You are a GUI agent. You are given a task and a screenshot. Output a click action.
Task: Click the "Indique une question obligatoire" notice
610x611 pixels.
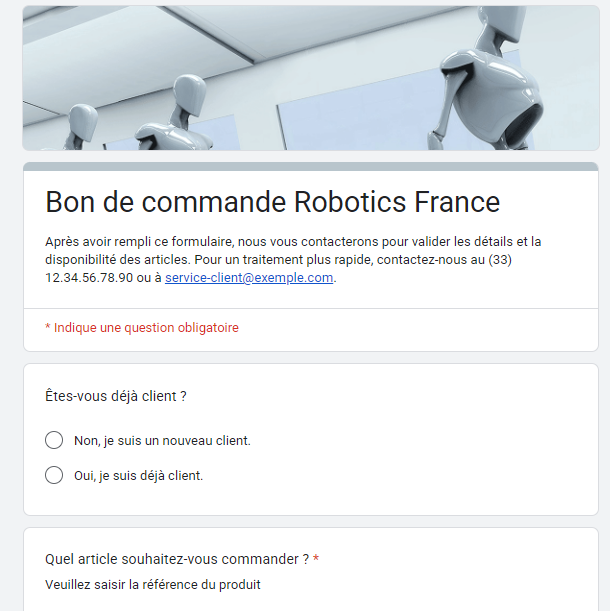(x=146, y=327)
